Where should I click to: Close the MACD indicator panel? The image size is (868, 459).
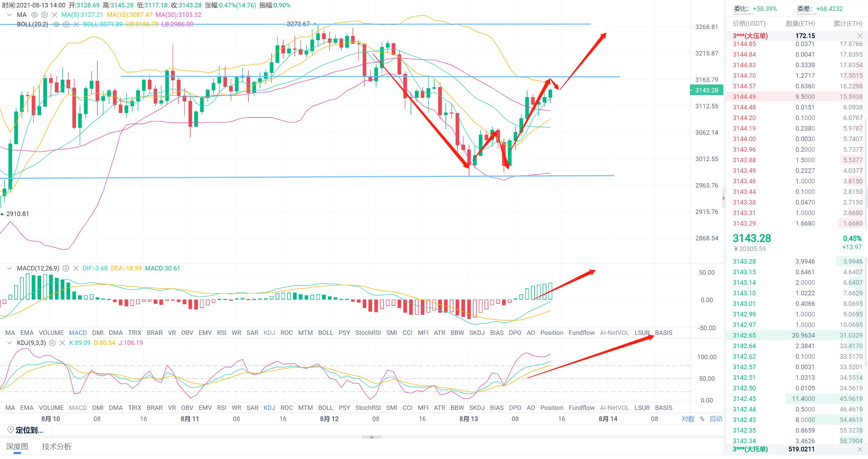pos(76,269)
